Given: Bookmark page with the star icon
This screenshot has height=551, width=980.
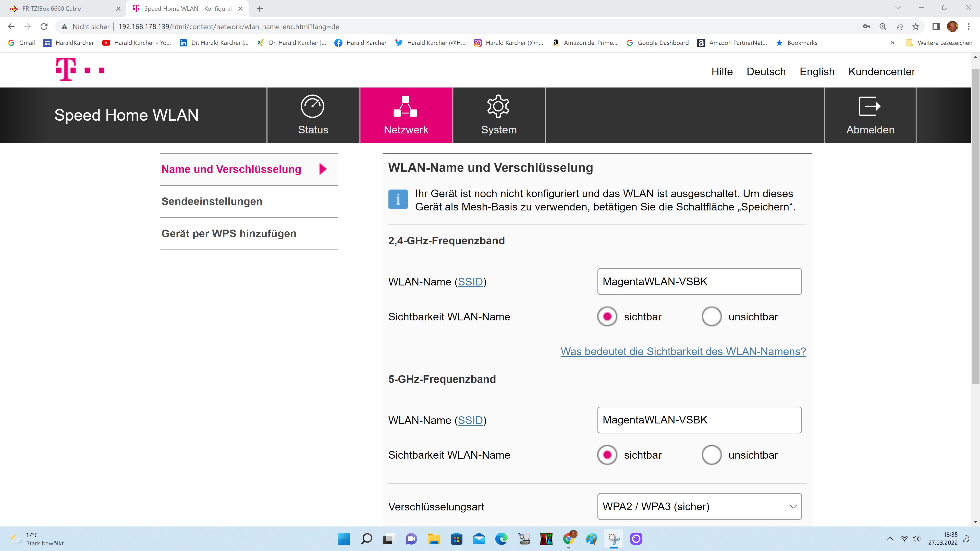Looking at the screenshot, I should pyautogui.click(x=915, y=27).
